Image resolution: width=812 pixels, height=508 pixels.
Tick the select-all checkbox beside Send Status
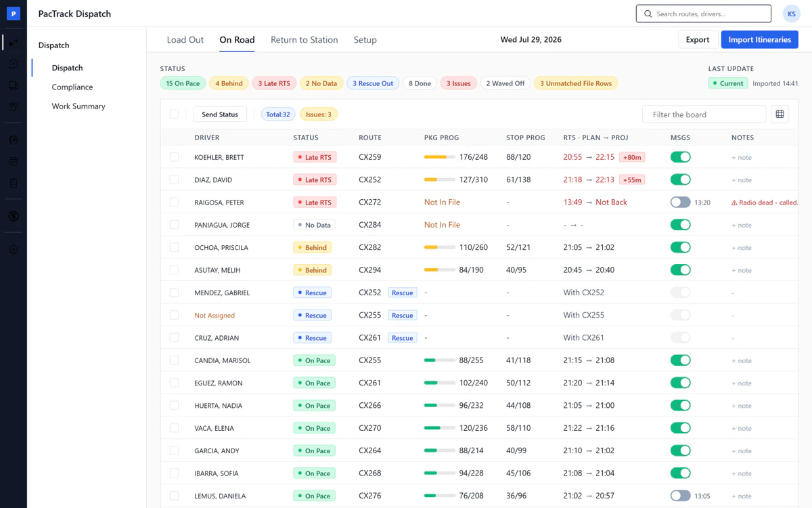pyautogui.click(x=174, y=114)
